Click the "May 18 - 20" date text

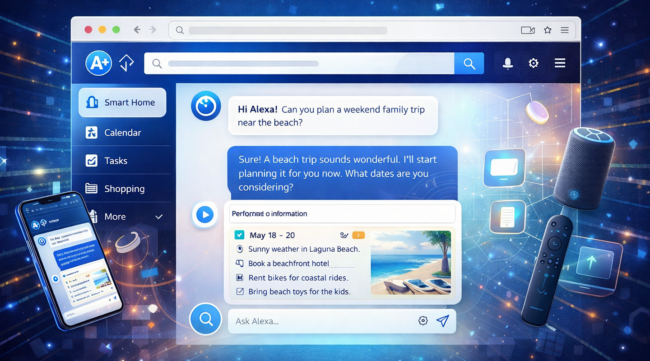point(272,235)
